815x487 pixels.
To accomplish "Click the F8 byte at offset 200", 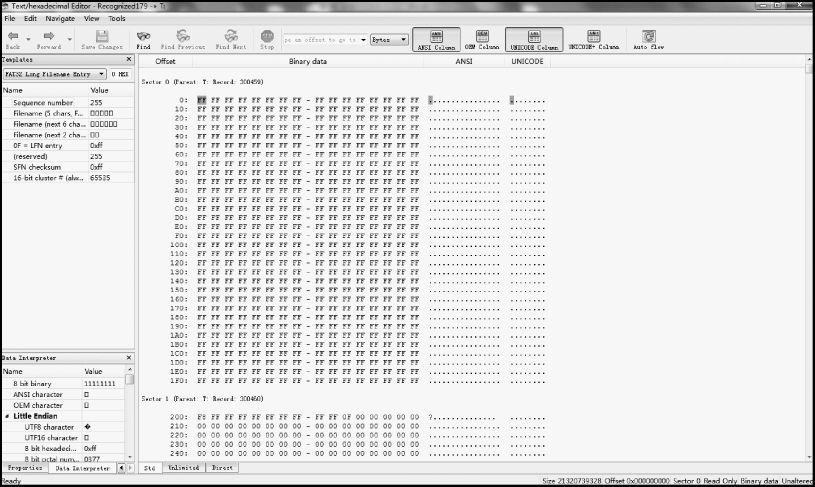I will (x=202, y=417).
